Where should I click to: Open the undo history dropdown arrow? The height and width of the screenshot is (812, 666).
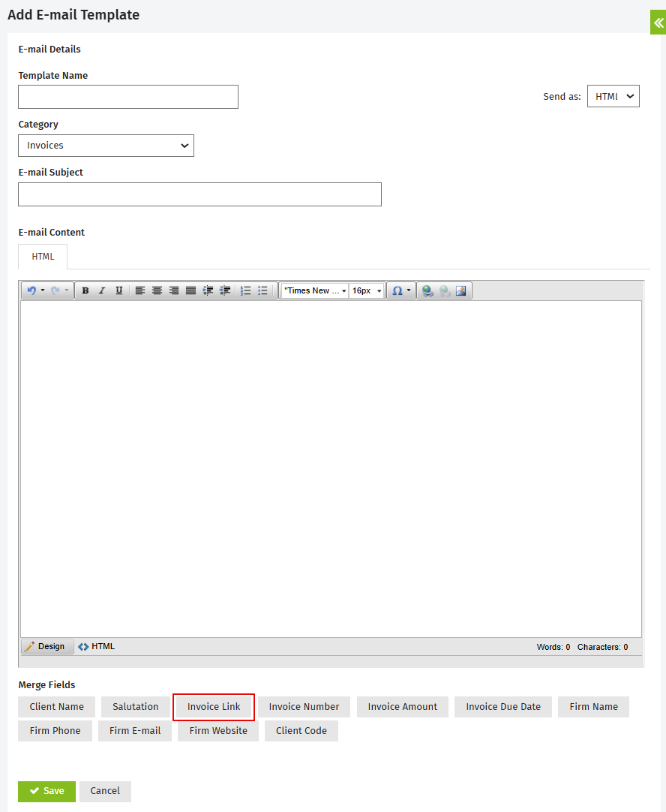(43, 290)
